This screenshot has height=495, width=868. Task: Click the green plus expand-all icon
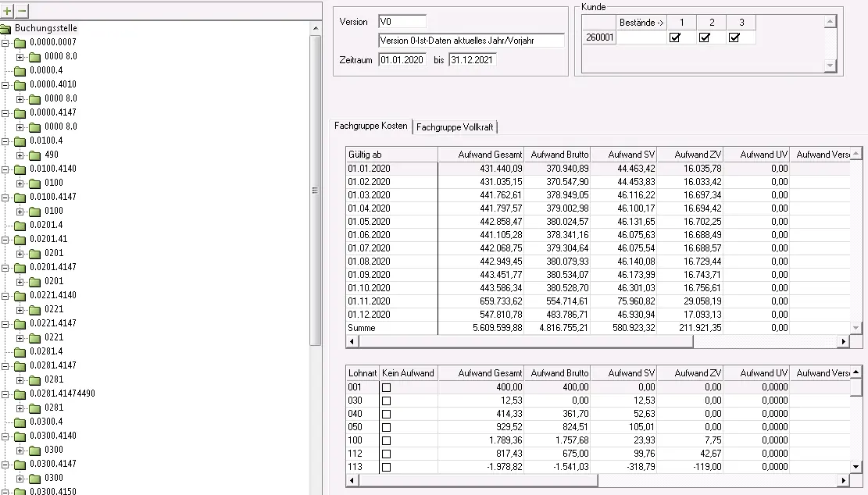(x=8, y=11)
